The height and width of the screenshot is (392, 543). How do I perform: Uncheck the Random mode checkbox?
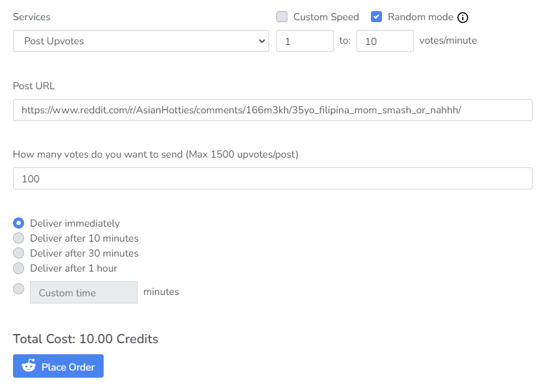pyautogui.click(x=376, y=17)
